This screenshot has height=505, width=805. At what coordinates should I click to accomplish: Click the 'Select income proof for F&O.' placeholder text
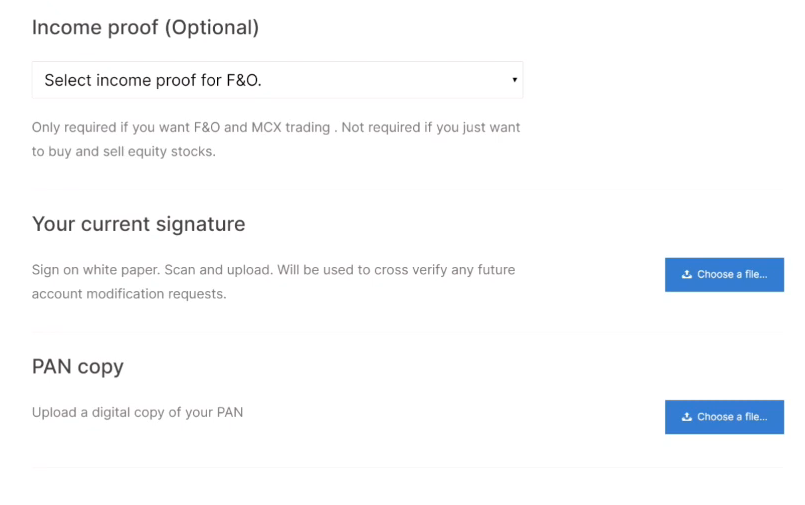[153, 81]
